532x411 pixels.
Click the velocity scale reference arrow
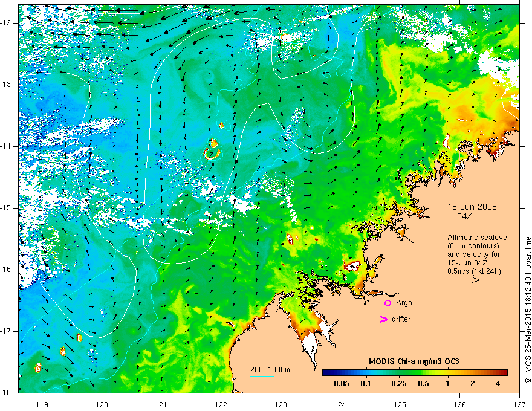pos(467,280)
